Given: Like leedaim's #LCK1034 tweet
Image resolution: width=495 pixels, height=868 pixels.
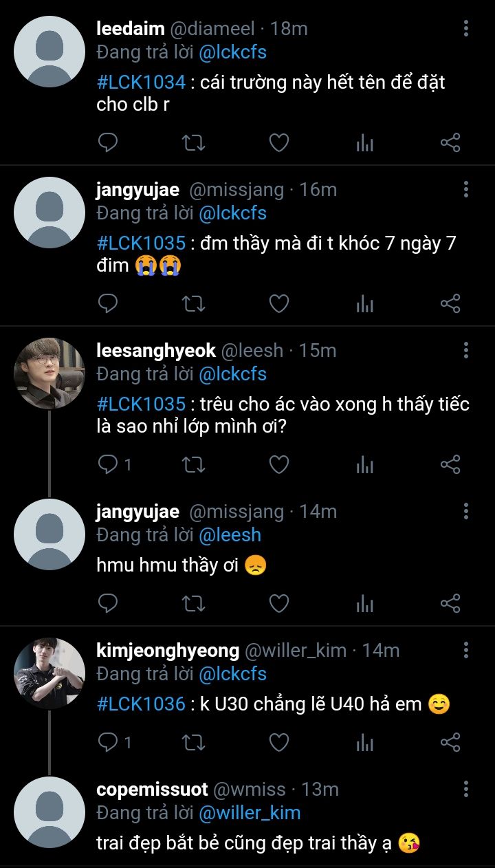Looking at the screenshot, I should 278,143.
